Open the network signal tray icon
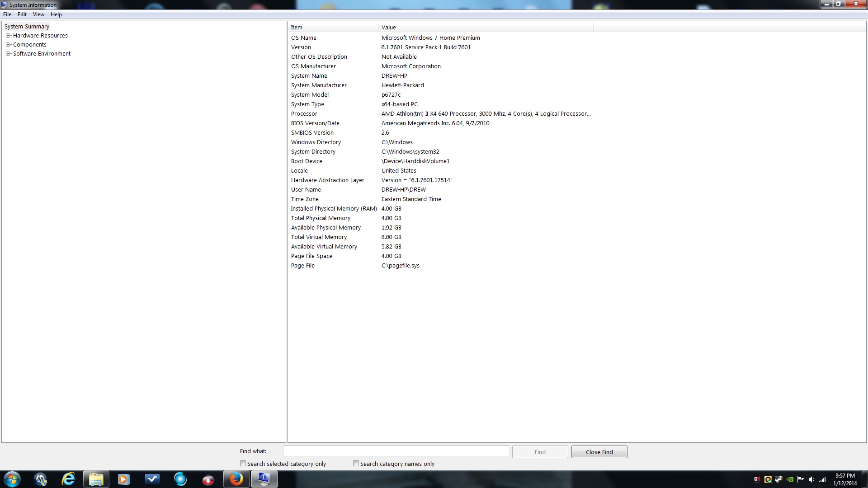 click(823, 479)
